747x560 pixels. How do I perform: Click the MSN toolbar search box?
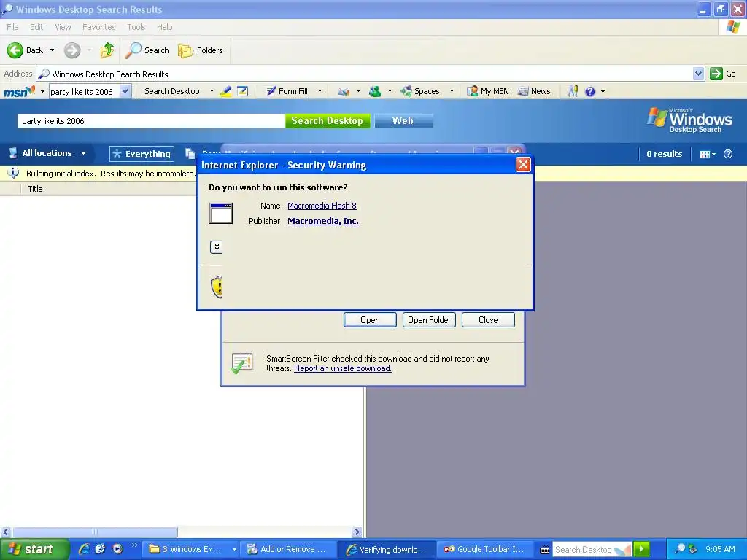85,91
